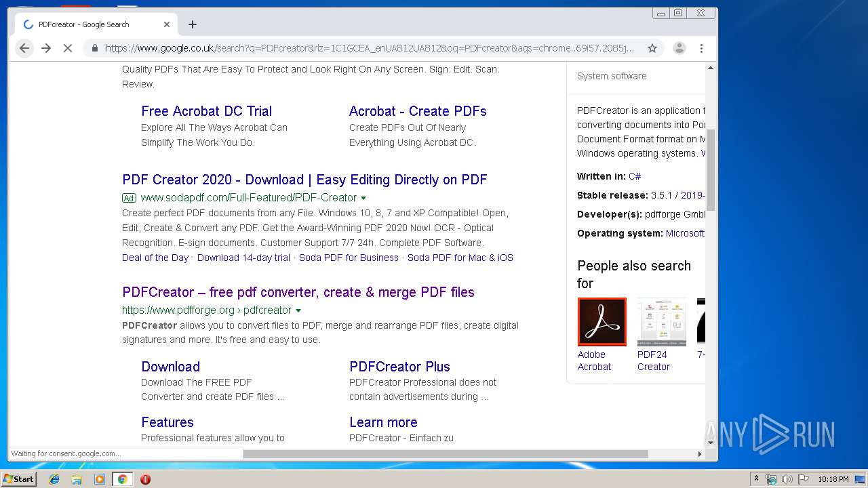Click the PDFCreator bold text in snippet

[x=149, y=325]
